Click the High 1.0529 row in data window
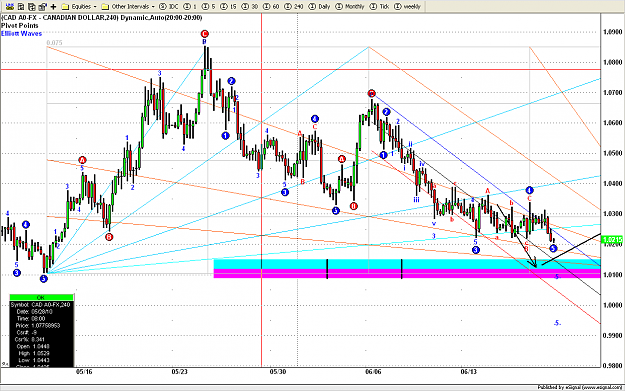 point(41,353)
